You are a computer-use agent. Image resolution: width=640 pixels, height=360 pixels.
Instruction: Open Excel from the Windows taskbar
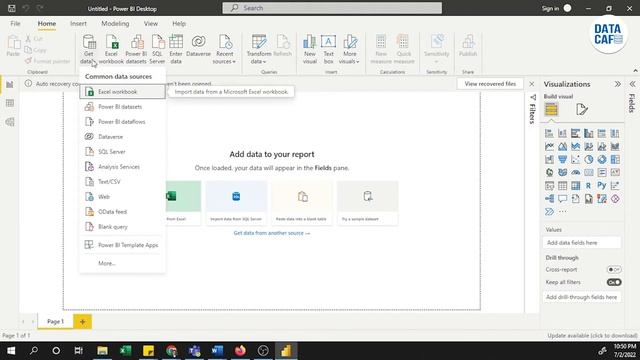(x=125, y=351)
